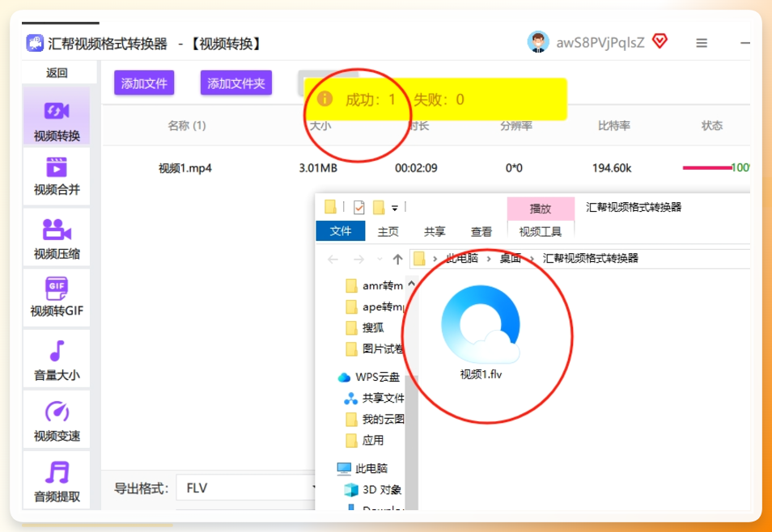The height and width of the screenshot is (532, 772).
Task: Click the WPS云盘 cloud icon
Action: tap(344, 378)
